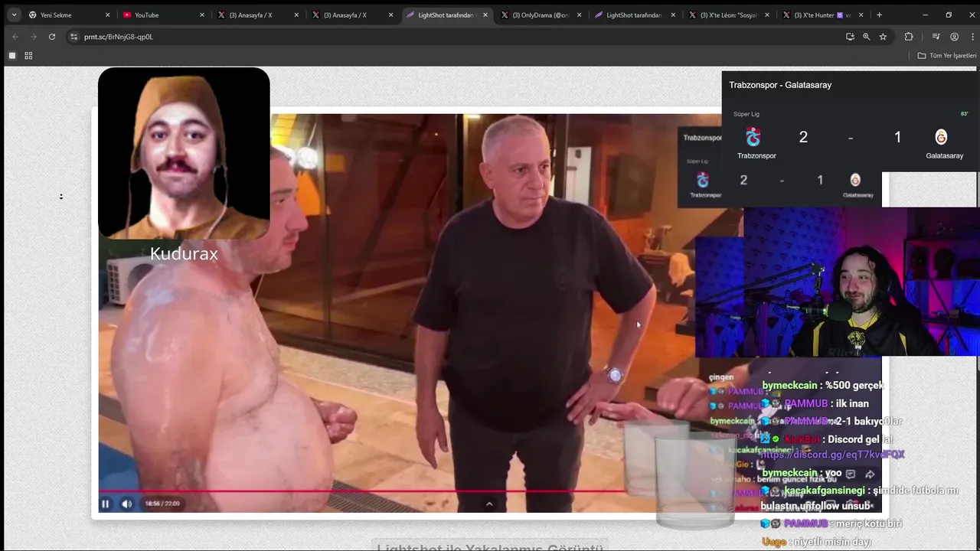Click the streamer webcam overlay
980x551 pixels.
[x=861, y=282]
